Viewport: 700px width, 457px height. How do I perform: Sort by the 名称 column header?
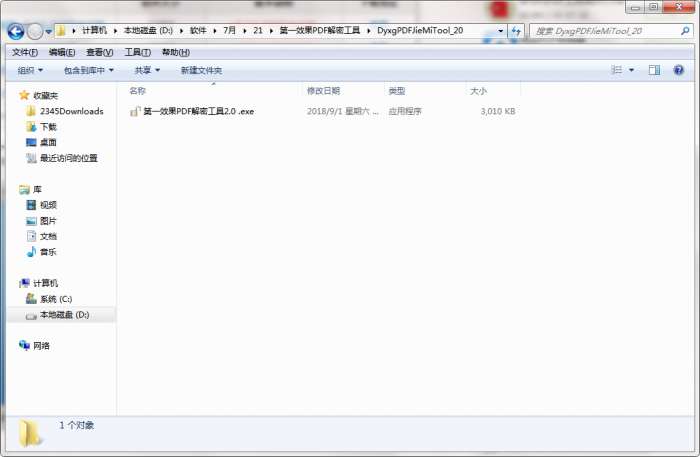pyautogui.click(x=137, y=91)
